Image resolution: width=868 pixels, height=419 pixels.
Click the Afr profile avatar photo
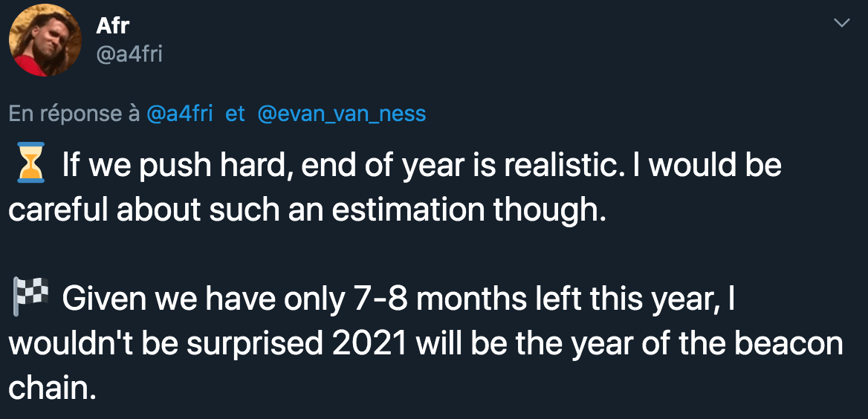tap(45, 41)
